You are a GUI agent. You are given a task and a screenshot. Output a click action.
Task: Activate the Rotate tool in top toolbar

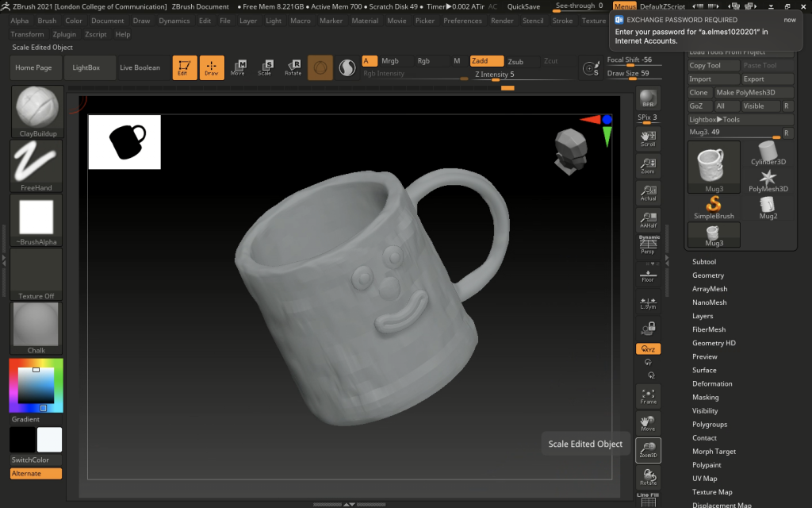293,67
